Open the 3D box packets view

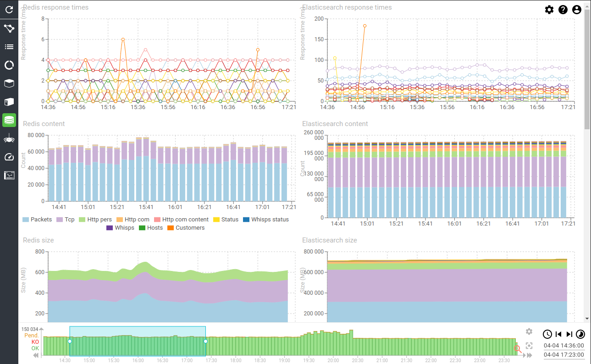pyautogui.click(x=9, y=83)
